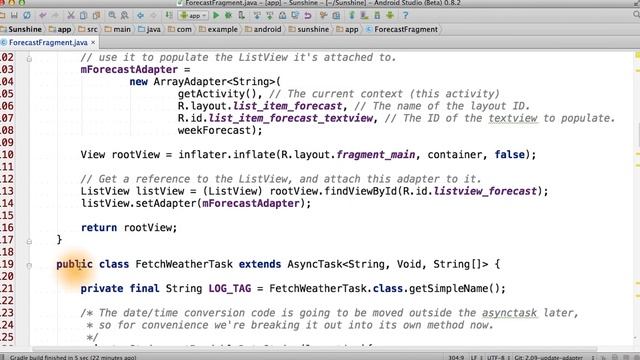Click the java breadcrumb folder
The height and width of the screenshot is (360, 640).
tap(149, 29)
